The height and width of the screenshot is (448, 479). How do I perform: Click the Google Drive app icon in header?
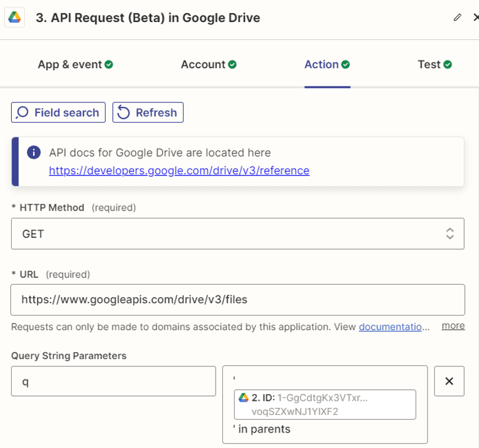pyautogui.click(x=14, y=17)
